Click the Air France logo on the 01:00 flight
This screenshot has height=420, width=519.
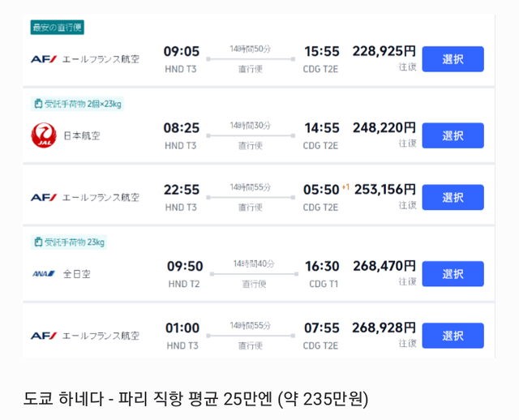tap(43, 336)
